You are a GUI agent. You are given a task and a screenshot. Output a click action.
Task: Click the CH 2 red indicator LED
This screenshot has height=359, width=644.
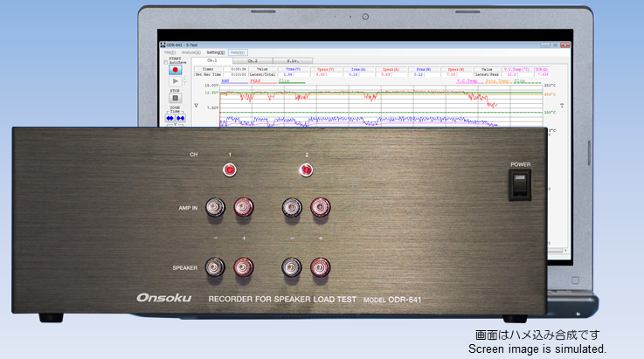point(306,169)
